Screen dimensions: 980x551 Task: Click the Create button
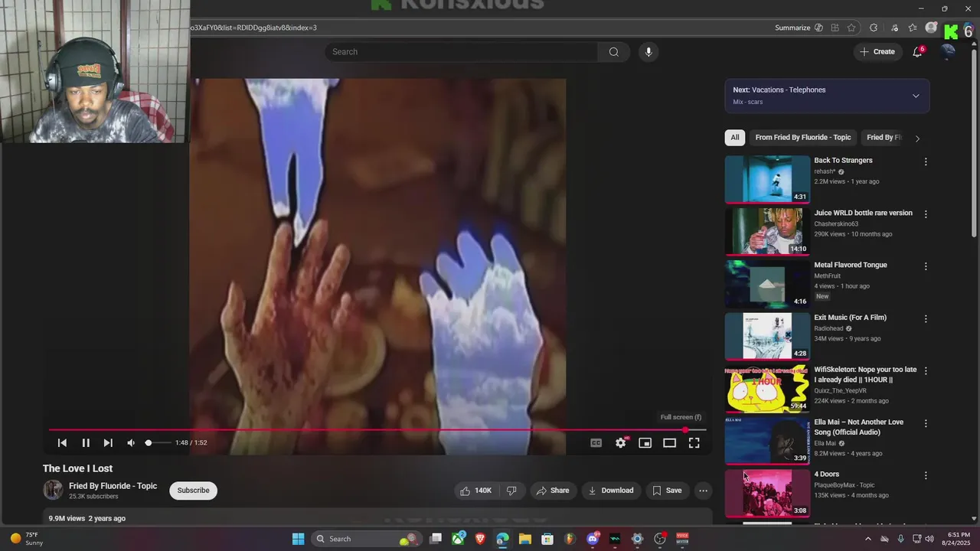(877, 52)
